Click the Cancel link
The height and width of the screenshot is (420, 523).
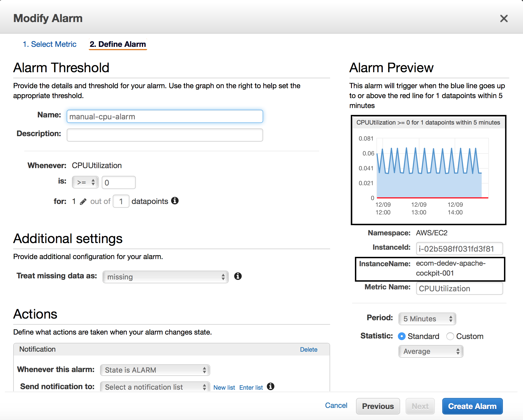pos(336,405)
